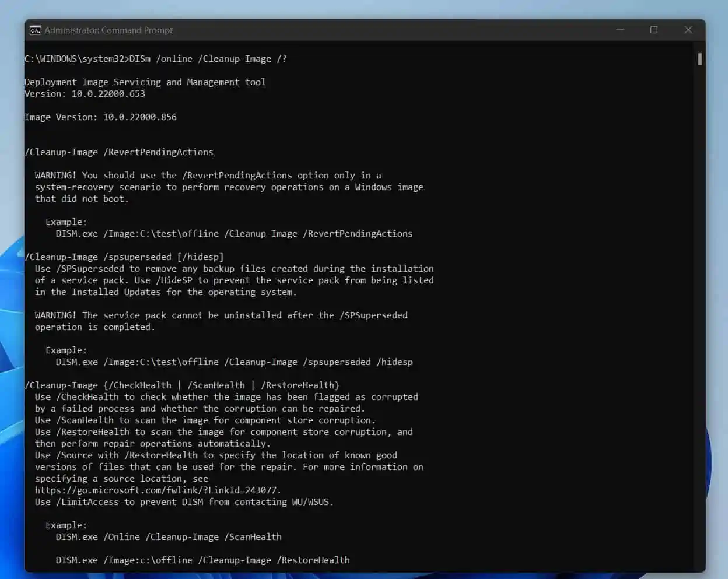The image size is (728, 579).
Task: Click the 'Version: 10.0.22000.653' line
Action: tap(85, 94)
